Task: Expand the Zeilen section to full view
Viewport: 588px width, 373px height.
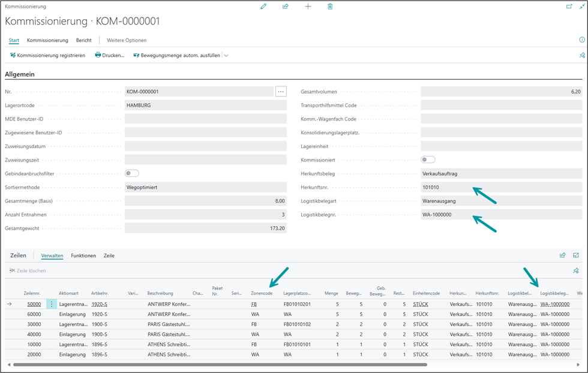Action: pyautogui.click(x=576, y=255)
